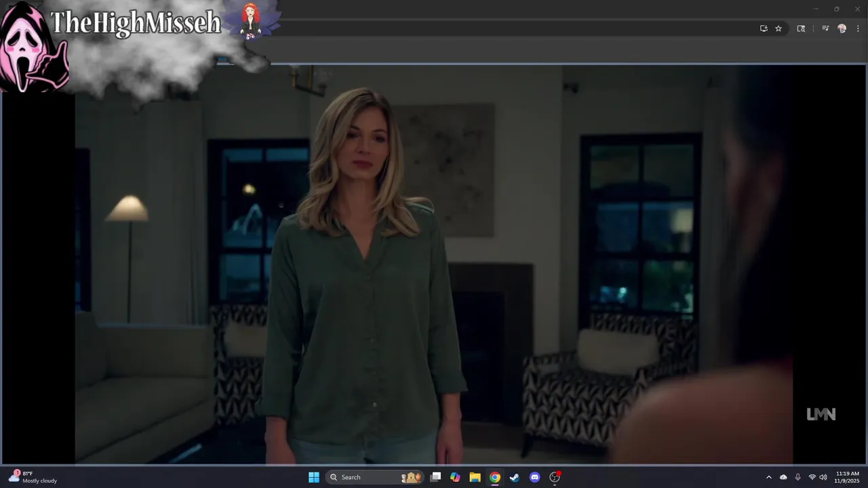Screen dimensions: 868x488
Task: Open the tab search icon in Chrome toolbar
Action: (x=801, y=28)
